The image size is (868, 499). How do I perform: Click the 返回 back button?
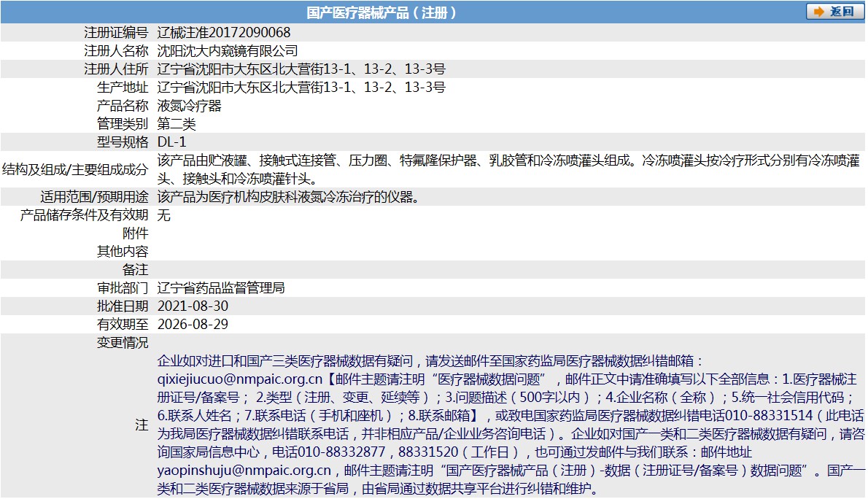pyautogui.click(x=834, y=12)
